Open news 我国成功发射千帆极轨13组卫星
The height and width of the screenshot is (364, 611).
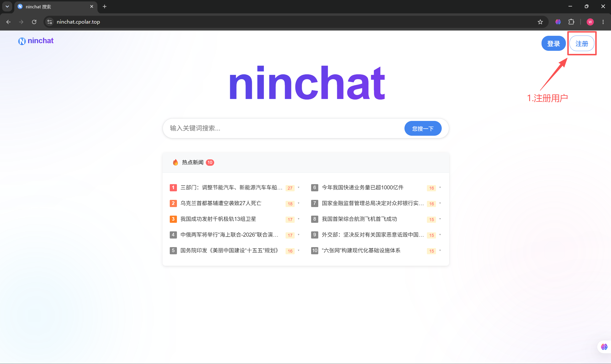pyautogui.click(x=218, y=219)
